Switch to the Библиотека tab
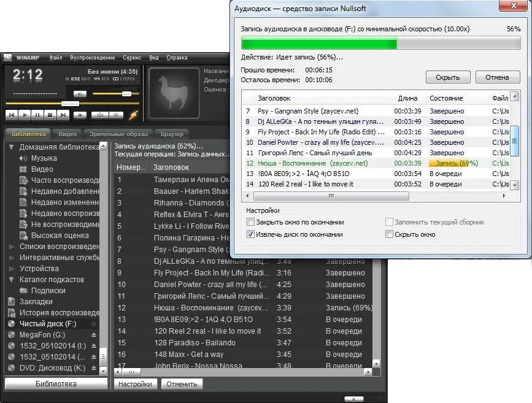The width and height of the screenshot is (532, 403). point(28,134)
